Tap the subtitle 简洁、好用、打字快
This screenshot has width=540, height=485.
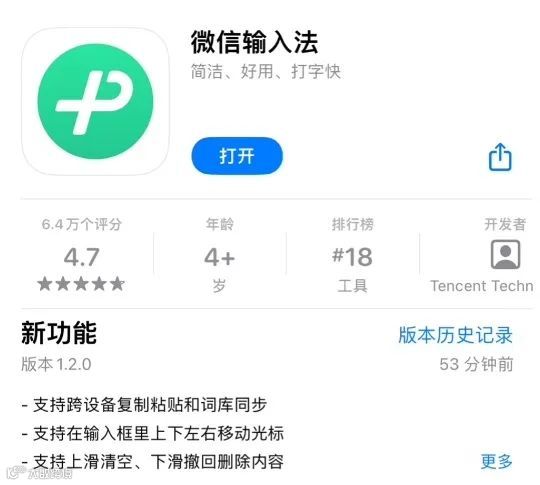pos(266,72)
